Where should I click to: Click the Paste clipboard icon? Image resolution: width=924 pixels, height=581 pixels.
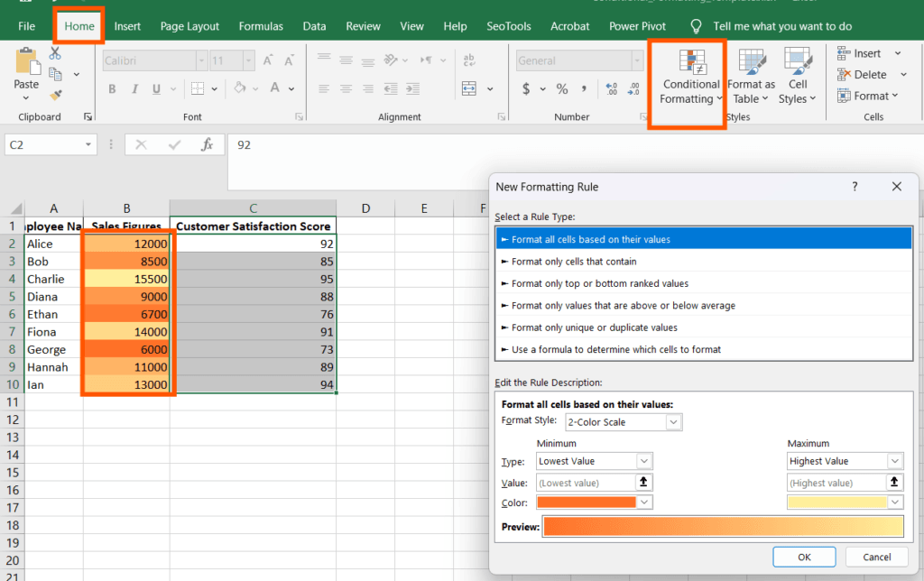[x=26, y=64]
